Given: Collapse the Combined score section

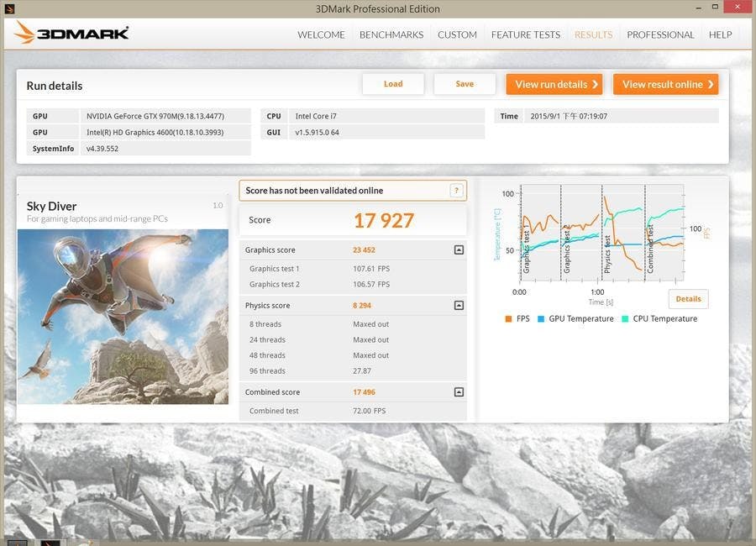Looking at the screenshot, I should [459, 392].
